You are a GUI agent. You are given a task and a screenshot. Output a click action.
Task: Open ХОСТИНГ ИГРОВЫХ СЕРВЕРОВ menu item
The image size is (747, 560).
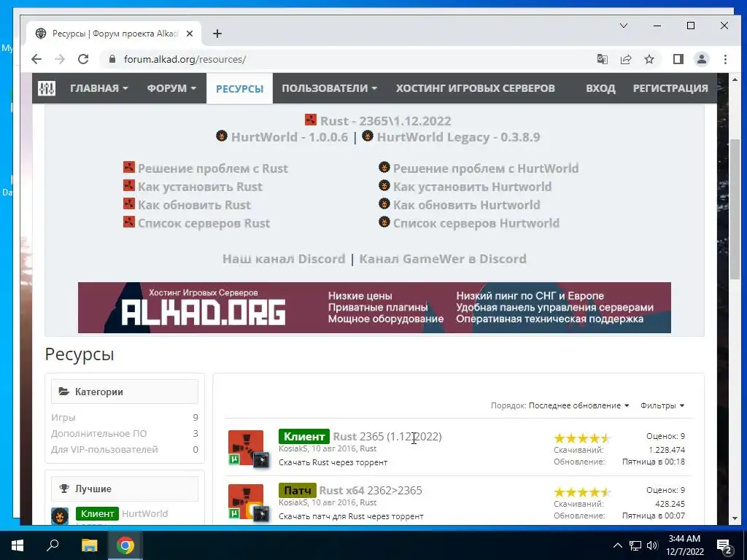point(475,88)
